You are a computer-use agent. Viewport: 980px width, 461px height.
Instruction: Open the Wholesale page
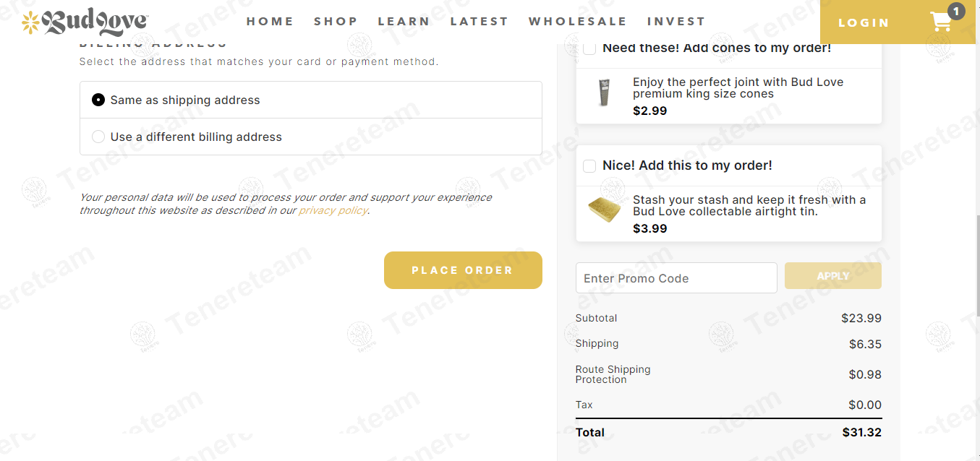pyautogui.click(x=577, y=22)
